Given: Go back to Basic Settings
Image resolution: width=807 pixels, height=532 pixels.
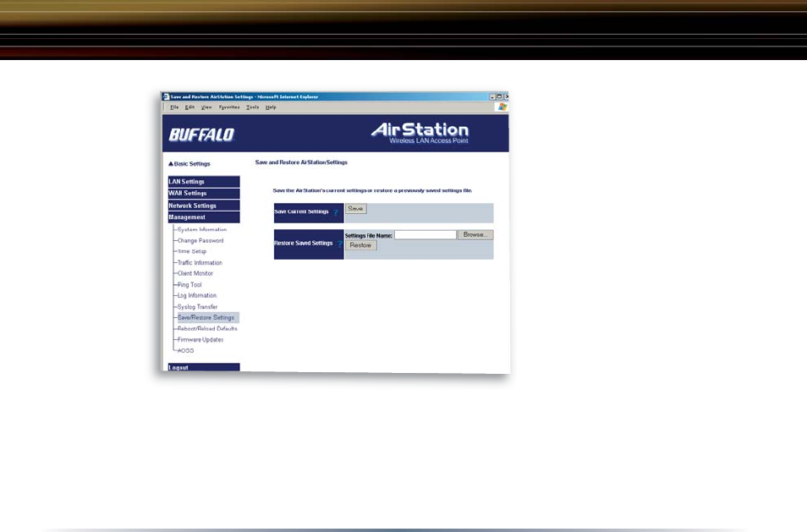Looking at the screenshot, I should tap(189, 163).
